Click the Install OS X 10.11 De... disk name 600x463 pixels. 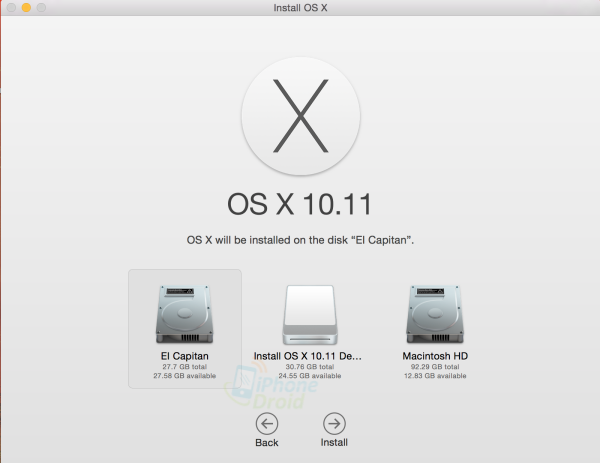308,356
